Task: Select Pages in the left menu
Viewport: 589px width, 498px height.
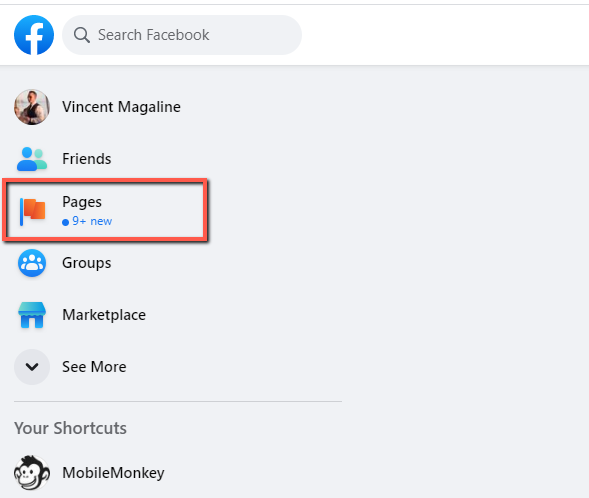Action: point(82,202)
